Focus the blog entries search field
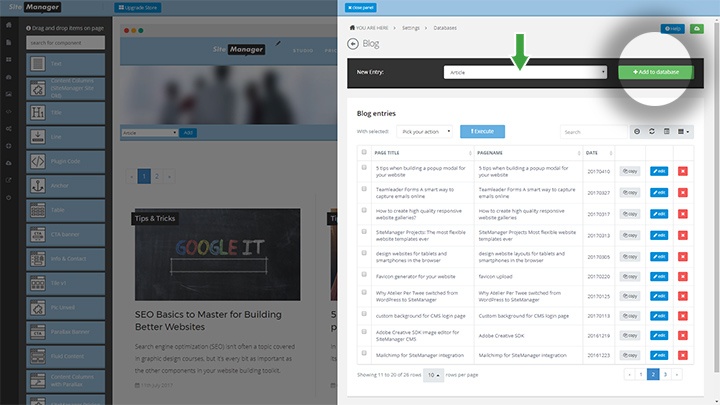Screen dimensions: 720x405 tap(593, 132)
